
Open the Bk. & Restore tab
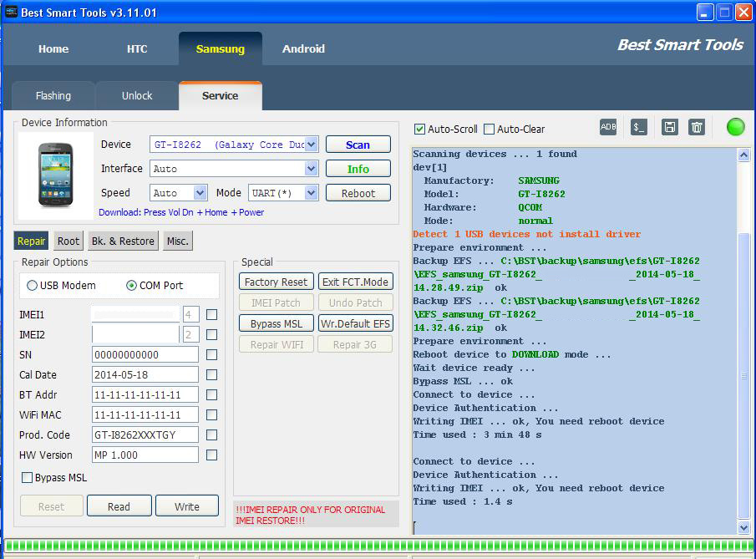(x=123, y=241)
